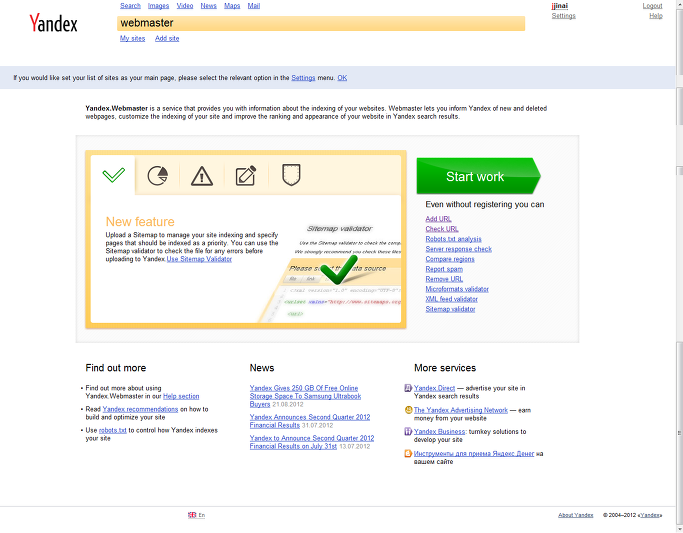Open Robots.txt analysis link
The height and width of the screenshot is (533, 683).
453,239
